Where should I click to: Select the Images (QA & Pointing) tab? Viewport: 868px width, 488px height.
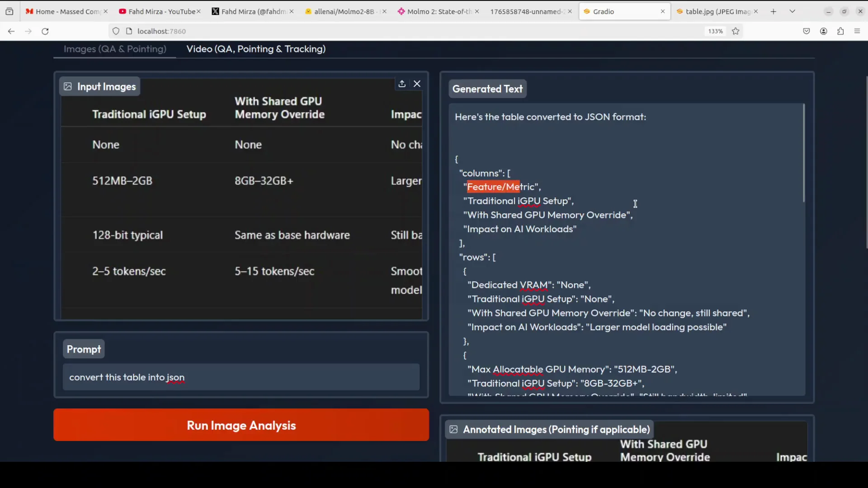[x=115, y=49]
